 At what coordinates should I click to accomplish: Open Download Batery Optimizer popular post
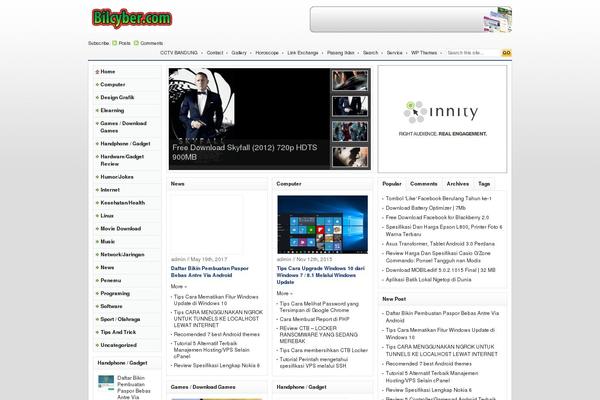426,208
